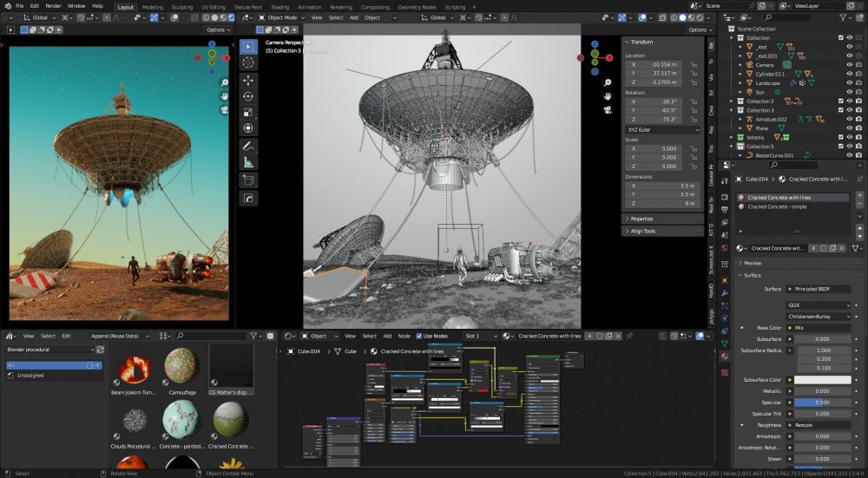Click the asset browser preferences gear icon
This screenshot has width=868, height=478.
click(270, 336)
